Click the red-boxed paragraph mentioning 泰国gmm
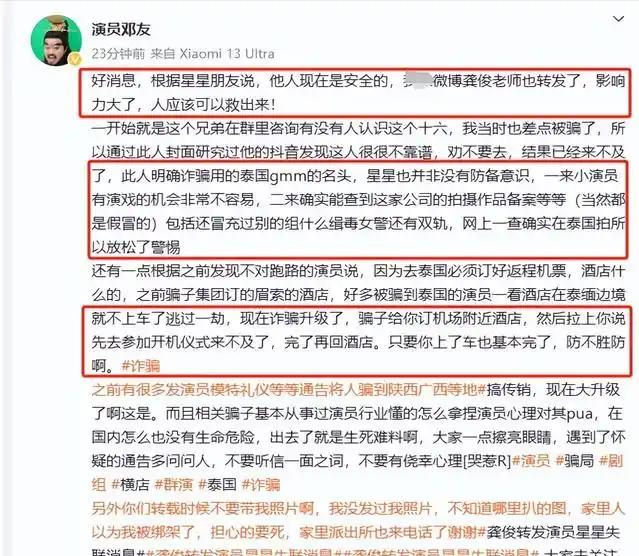The width and height of the screenshot is (639, 556). point(358,211)
